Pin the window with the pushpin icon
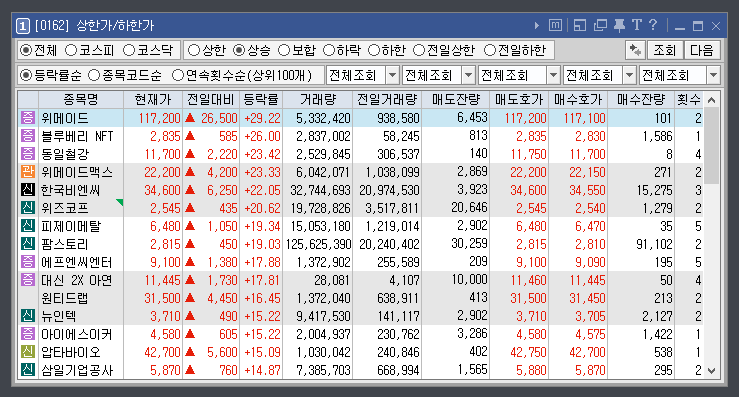This screenshot has height=397, width=739. tap(619, 25)
